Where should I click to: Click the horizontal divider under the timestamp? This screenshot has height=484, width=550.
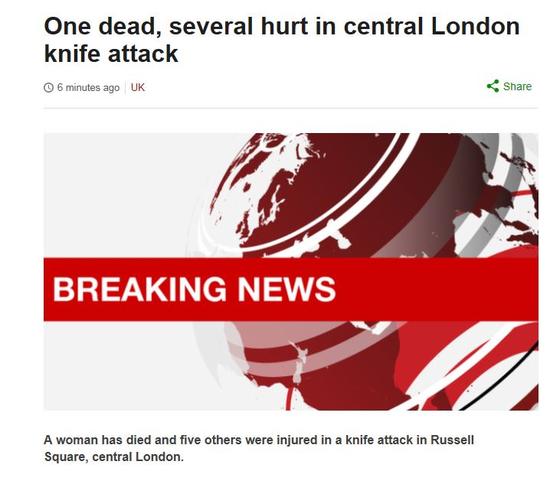pos(290,108)
